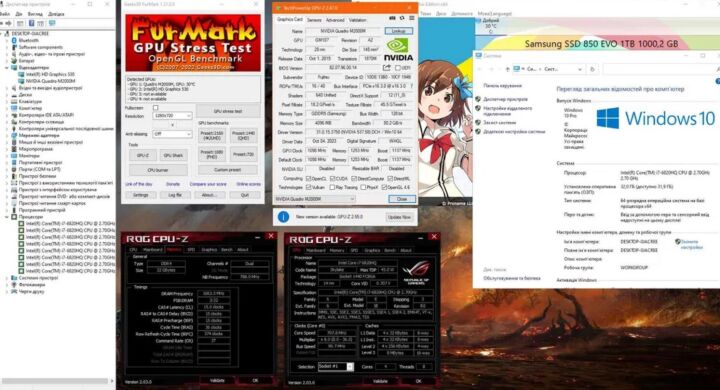Switch to GPU-Z Sensors tab
The height and width of the screenshot is (390, 720).
pos(314,20)
